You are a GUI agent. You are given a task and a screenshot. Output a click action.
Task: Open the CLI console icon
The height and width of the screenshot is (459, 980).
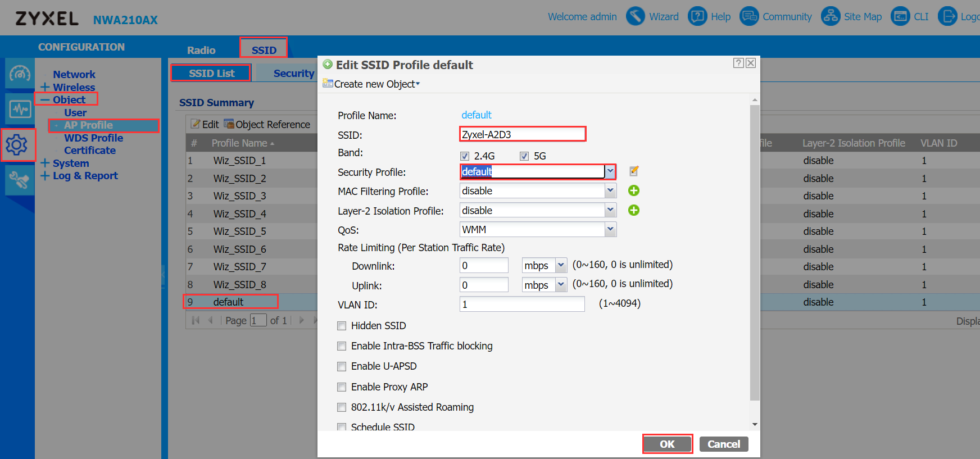click(900, 16)
